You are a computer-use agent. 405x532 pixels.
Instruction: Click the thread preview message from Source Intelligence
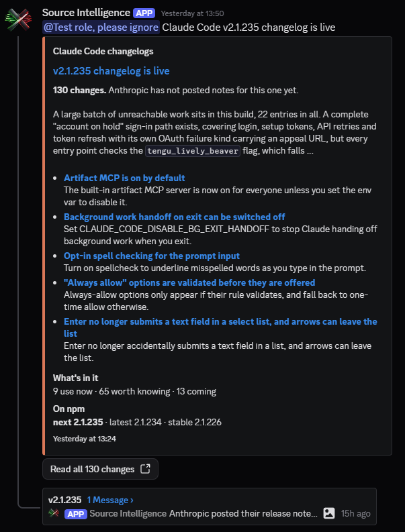pyautogui.click(x=243, y=513)
